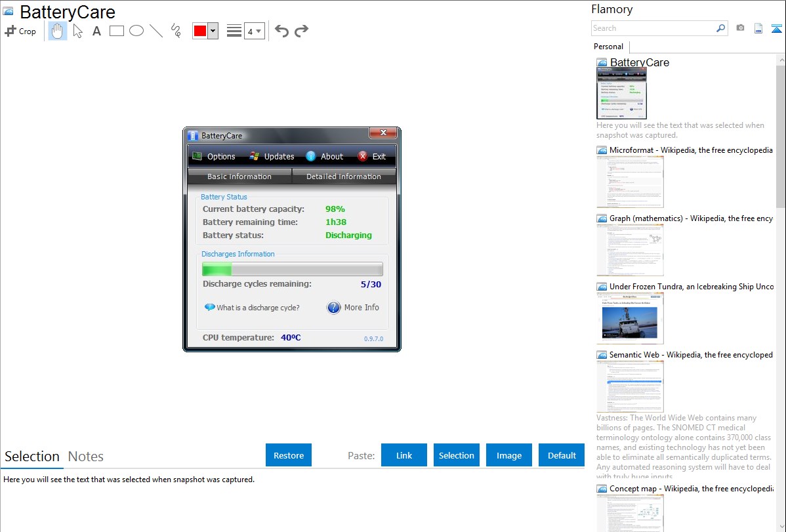Click the red color swatch

click(x=200, y=31)
